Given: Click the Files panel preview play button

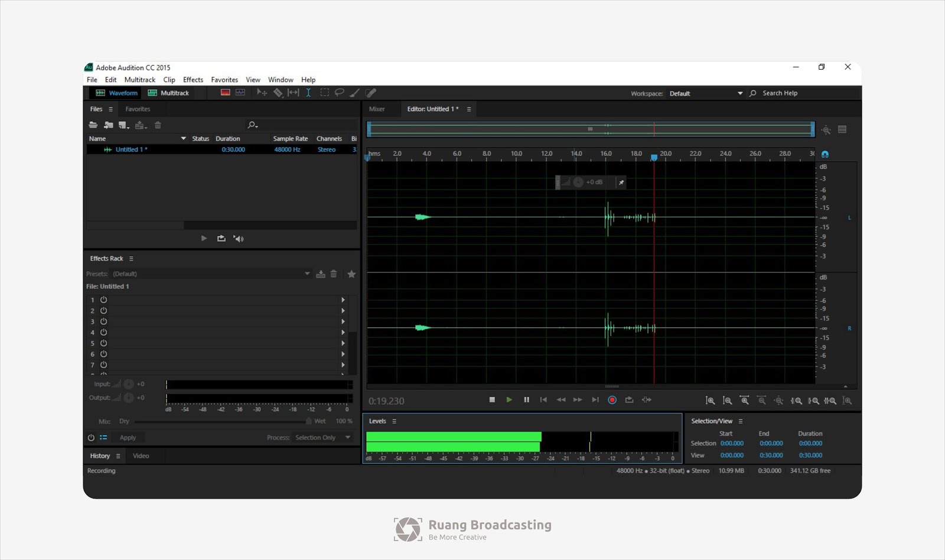Looking at the screenshot, I should [x=204, y=238].
